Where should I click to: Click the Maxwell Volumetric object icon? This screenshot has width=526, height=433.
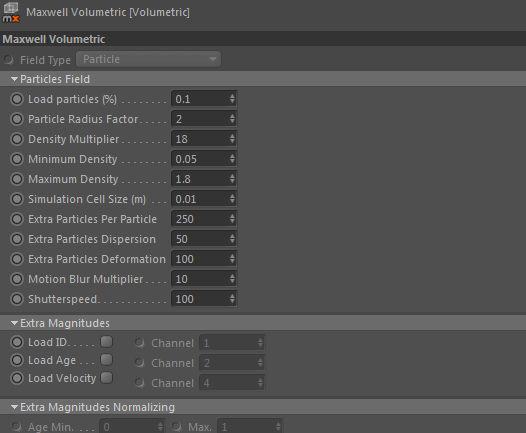[x=11, y=12]
